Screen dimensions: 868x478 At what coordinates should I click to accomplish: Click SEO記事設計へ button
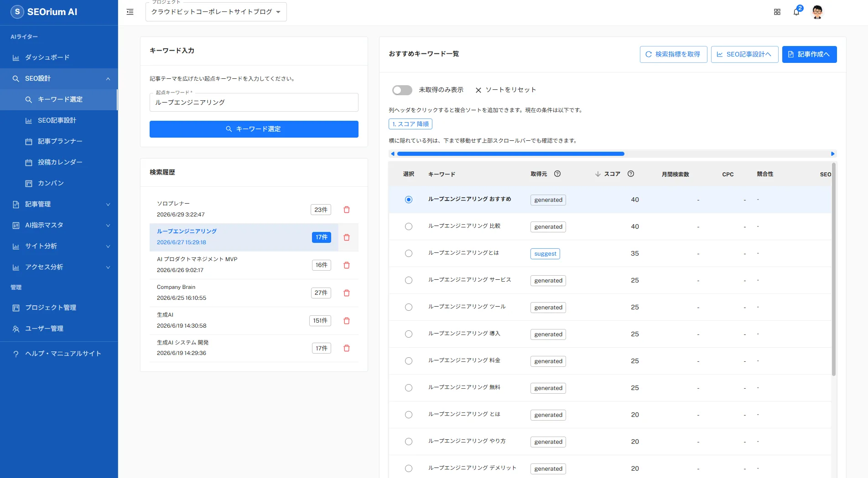tap(744, 54)
